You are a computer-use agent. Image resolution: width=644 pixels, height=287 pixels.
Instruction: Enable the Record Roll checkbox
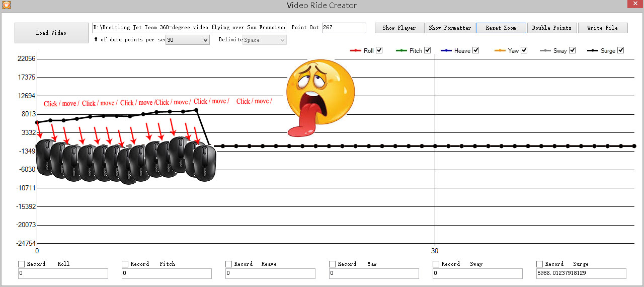(22, 264)
